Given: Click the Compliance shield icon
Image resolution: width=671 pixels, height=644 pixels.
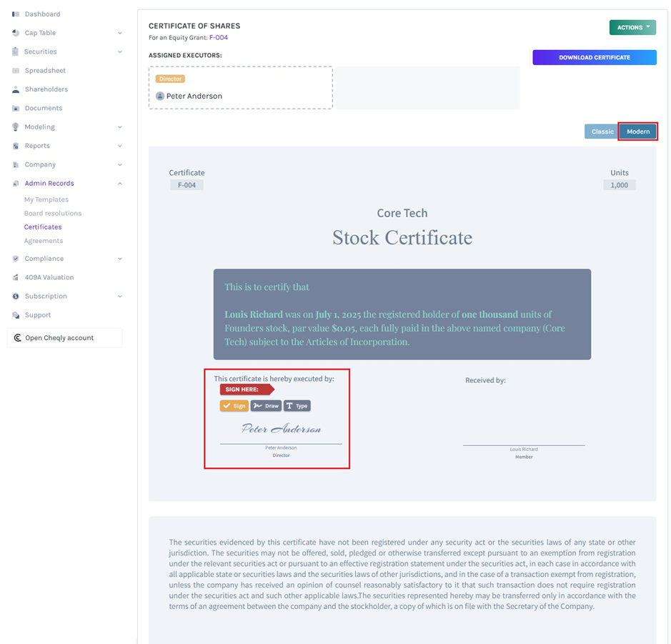Looking at the screenshot, I should tap(16, 259).
